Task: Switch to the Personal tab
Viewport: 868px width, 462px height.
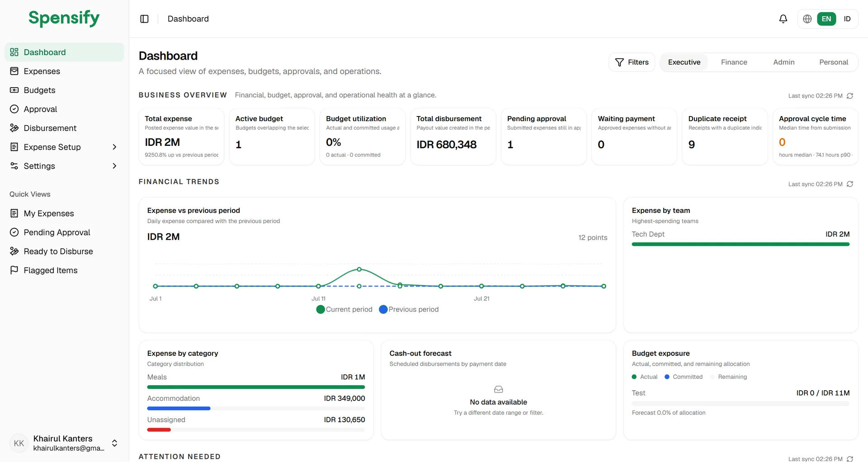Action: (833, 62)
